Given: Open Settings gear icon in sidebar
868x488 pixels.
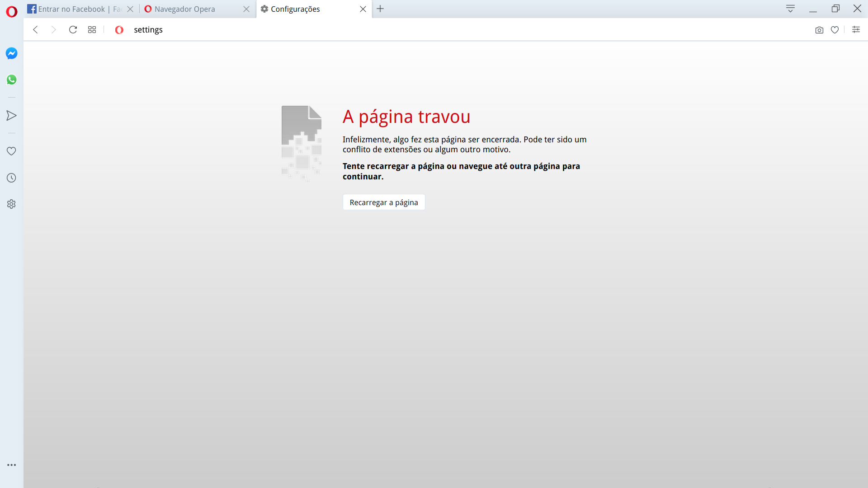Looking at the screenshot, I should click(11, 204).
